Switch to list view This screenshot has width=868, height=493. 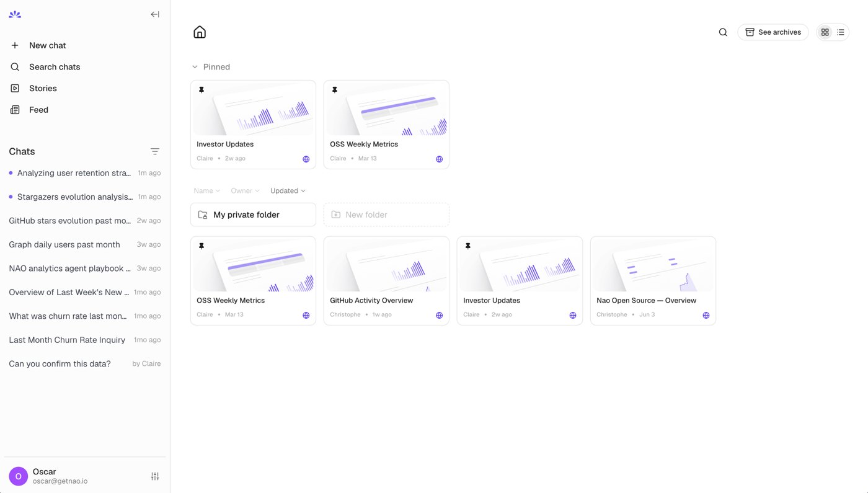click(x=841, y=32)
